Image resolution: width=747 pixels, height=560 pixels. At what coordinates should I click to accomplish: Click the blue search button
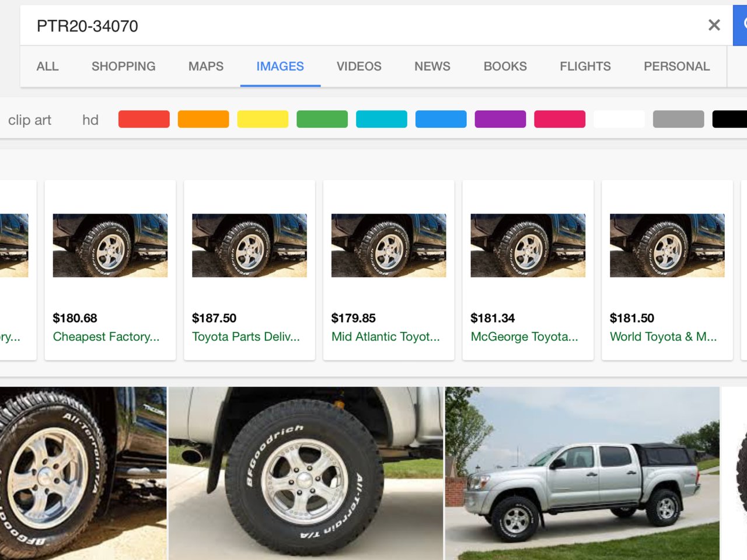pyautogui.click(x=740, y=25)
